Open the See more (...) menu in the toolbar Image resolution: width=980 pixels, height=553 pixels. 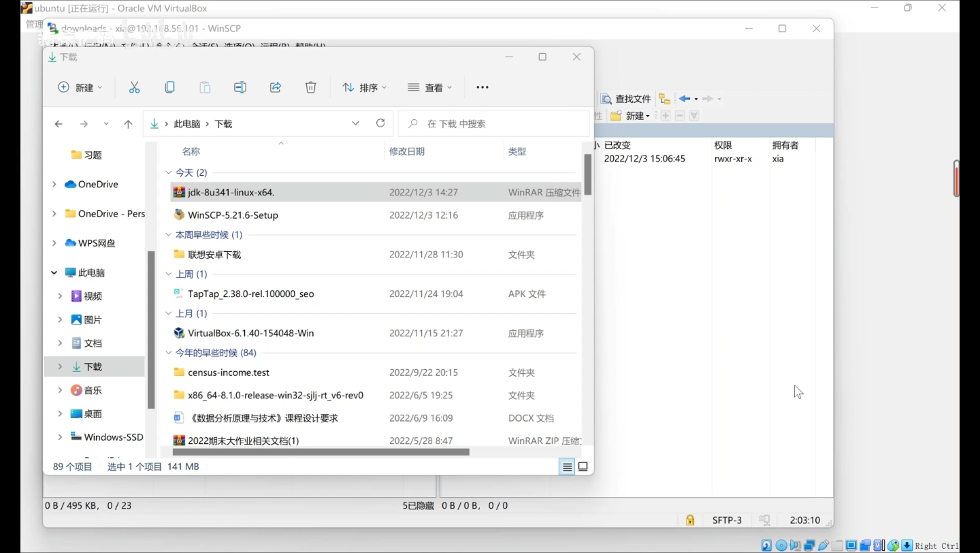483,87
